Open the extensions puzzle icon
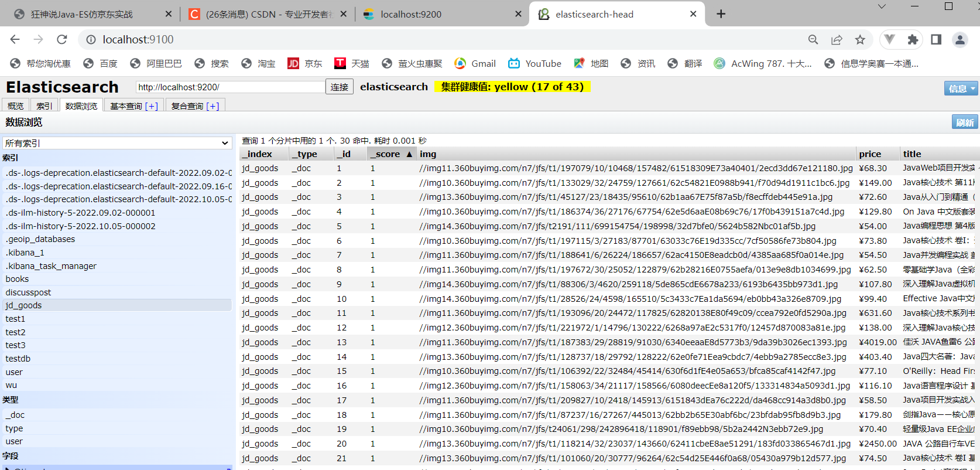The height and width of the screenshot is (470, 980). [913, 39]
